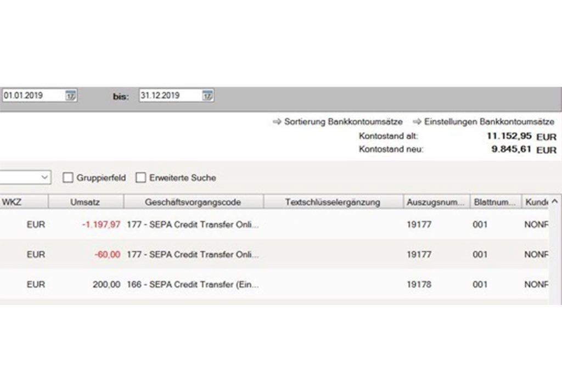
Task: Select EUR currency in -1.197,97 row
Action: click(x=36, y=225)
